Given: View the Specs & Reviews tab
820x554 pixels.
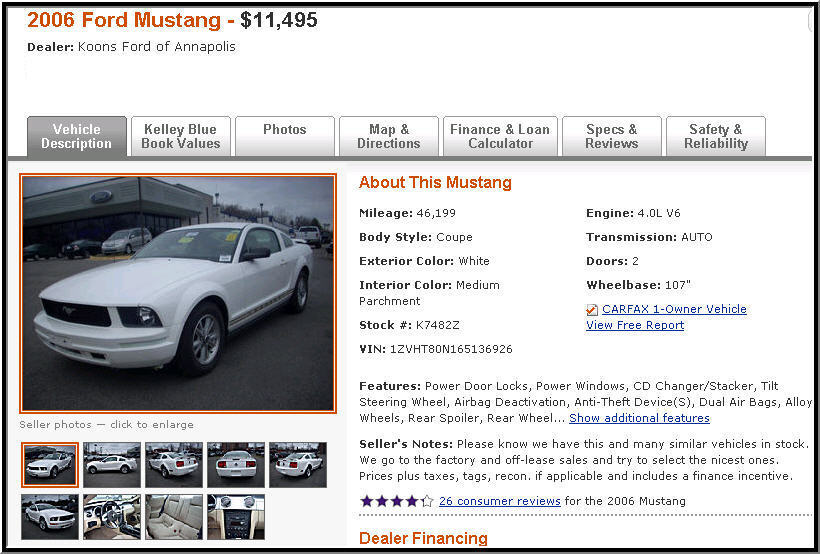Looking at the screenshot, I should pos(611,136).
